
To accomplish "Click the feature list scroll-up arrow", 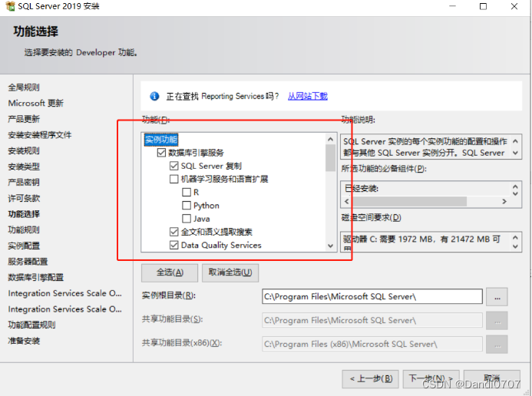I will click(x=330, y=139).
